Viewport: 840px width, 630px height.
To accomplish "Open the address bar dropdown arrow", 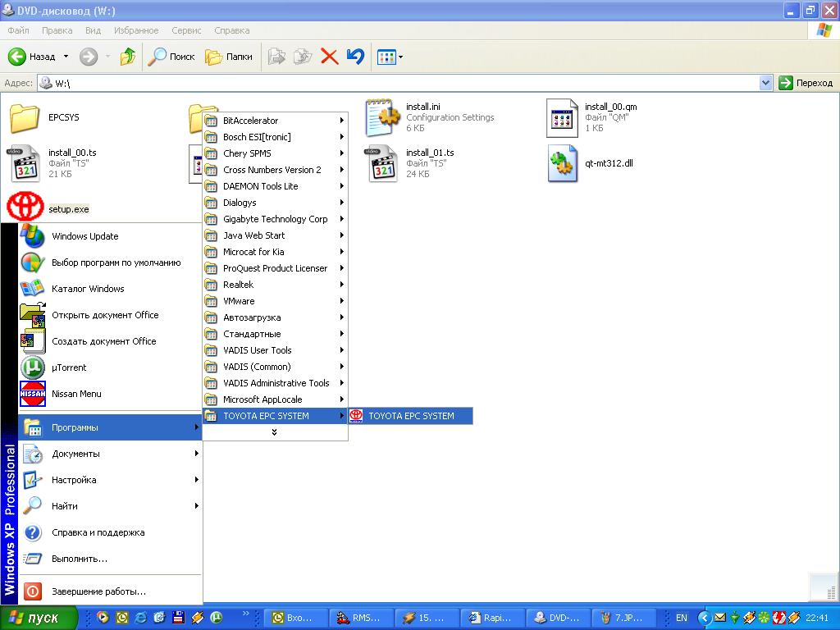I will pos(765,83).
